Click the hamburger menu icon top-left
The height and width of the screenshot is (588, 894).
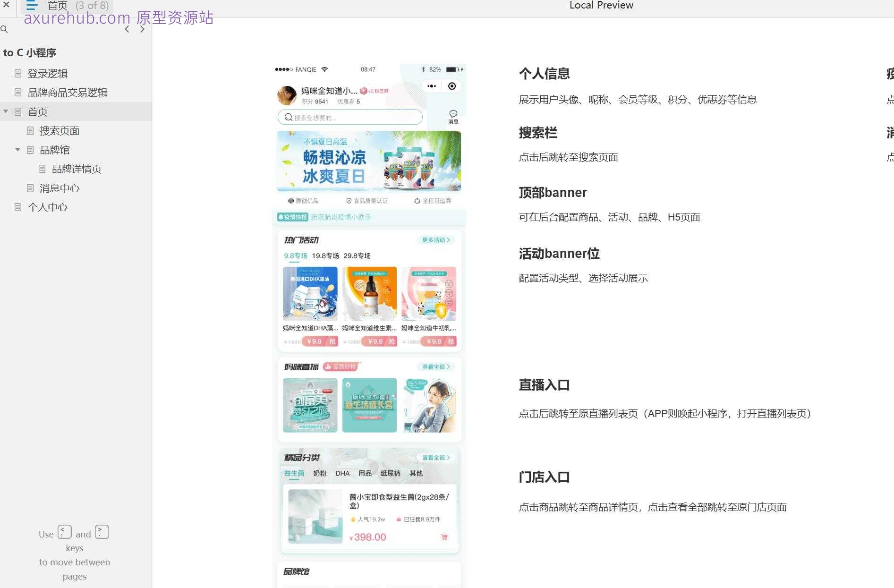click(31, 6)
